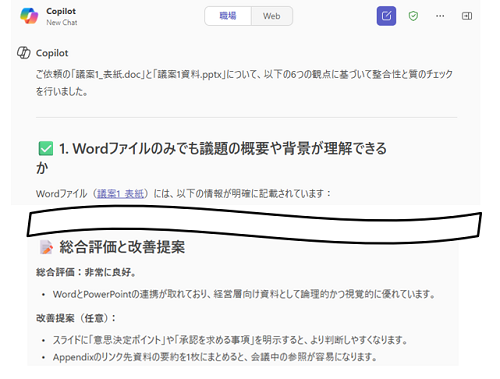Click intro sentence starting ご依頼の「議案1_表紙.doc」
The width and height of the screenshot is (500, 379).
(244, 83)
